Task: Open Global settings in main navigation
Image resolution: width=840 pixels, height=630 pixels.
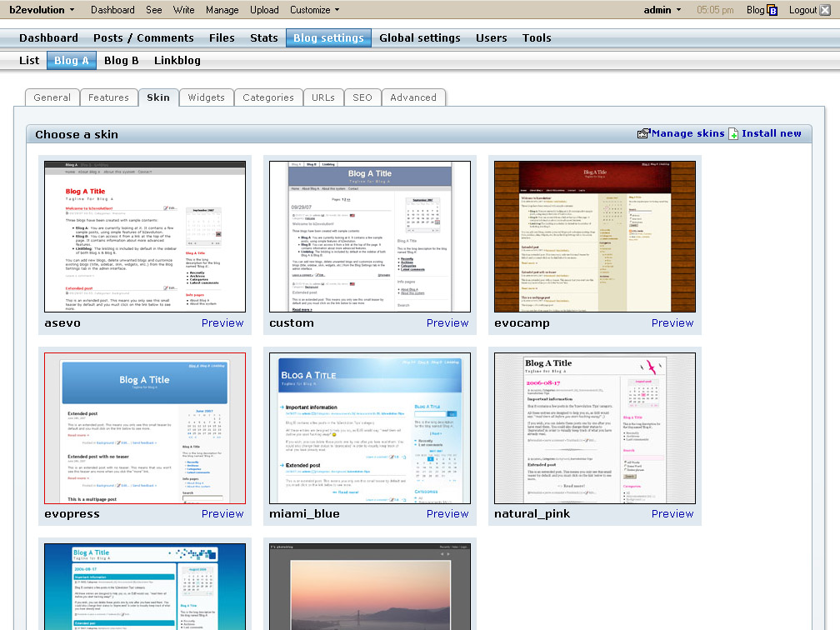Action: coord(419,37)
